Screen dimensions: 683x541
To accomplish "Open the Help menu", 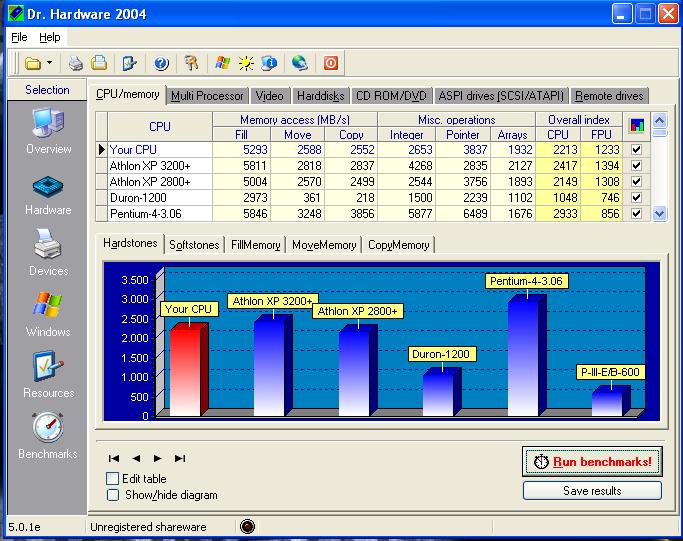I will [x=50, y=37].
